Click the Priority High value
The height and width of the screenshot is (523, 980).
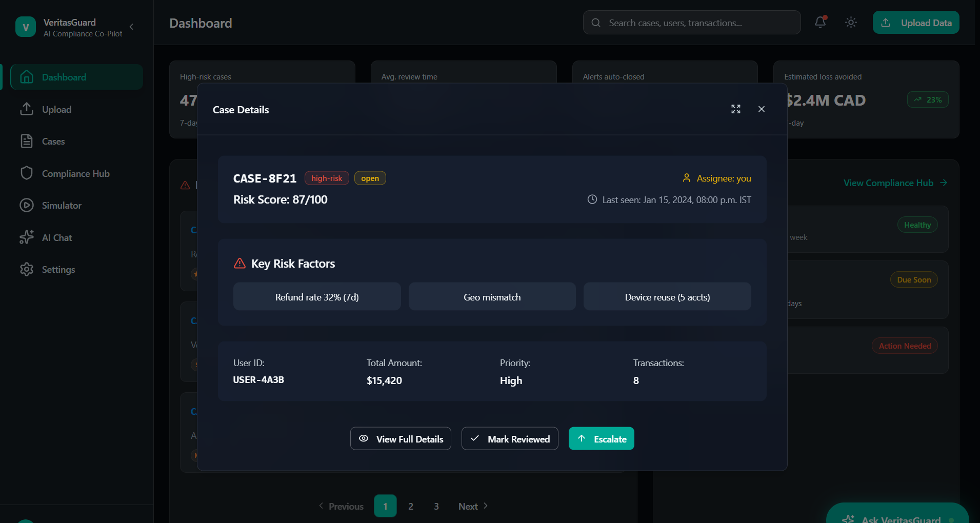511,380
